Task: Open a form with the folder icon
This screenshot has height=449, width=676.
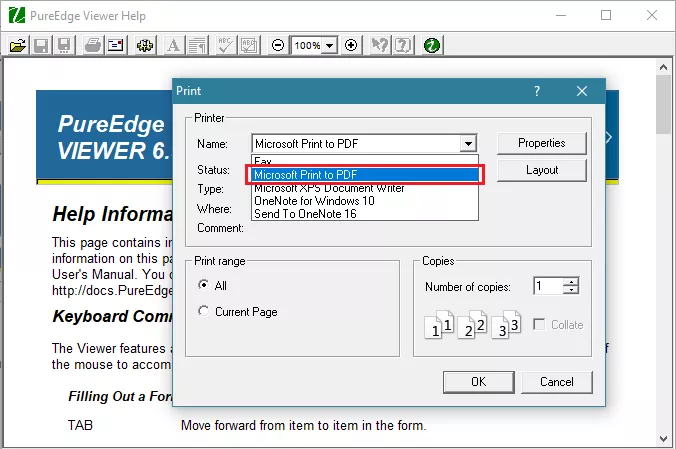Action: tap(18, 45)
